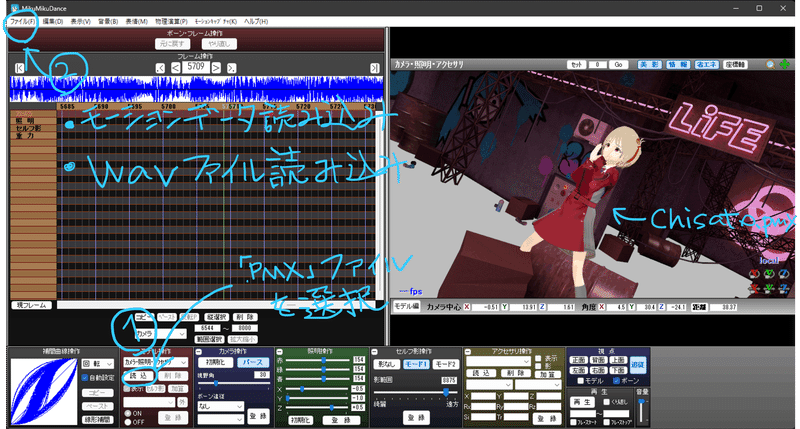Click the 視野角 field-of-view slider
This screenshot has height=429, width=800.
pos(233,383)
